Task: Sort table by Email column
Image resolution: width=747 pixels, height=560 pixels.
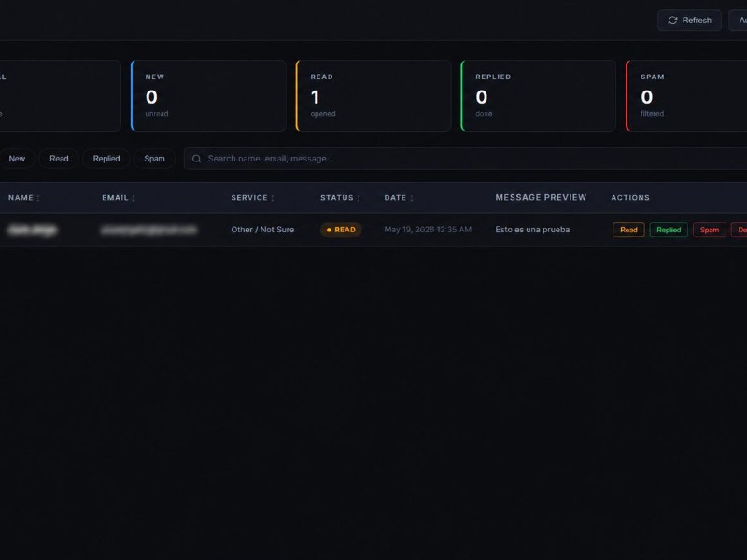Action: pyautogui.click(x=119, y=198)
